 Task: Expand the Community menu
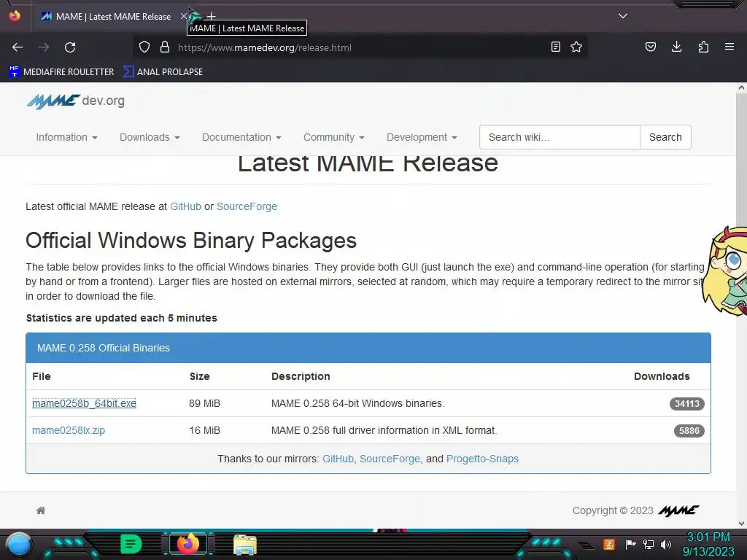pyautogui.click(x=334, y=137)
